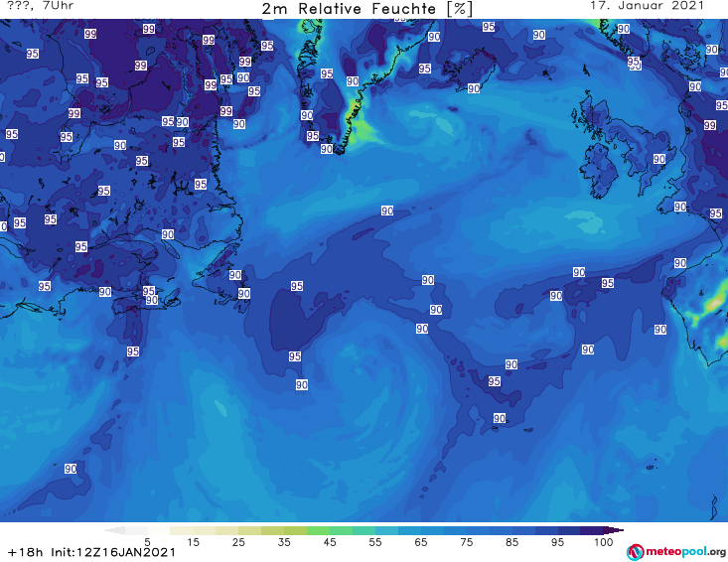Pick the pale yellow 15–20 legend color segment
This screenshot has width=728, height=562.
[205, 530]
